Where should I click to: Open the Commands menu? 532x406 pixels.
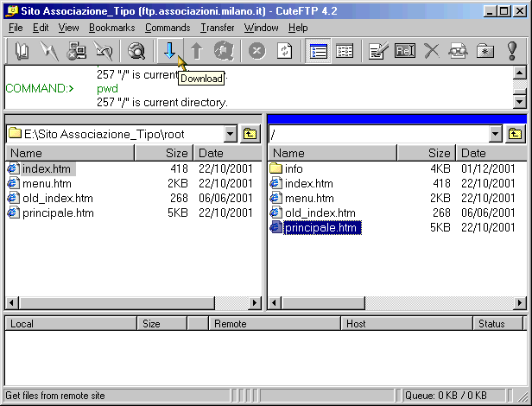pyautogui.click(x=168, y=28)
